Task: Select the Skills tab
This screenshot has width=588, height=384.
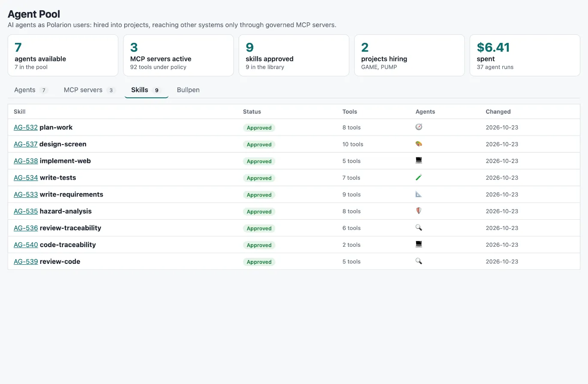Action: point(146,90)
